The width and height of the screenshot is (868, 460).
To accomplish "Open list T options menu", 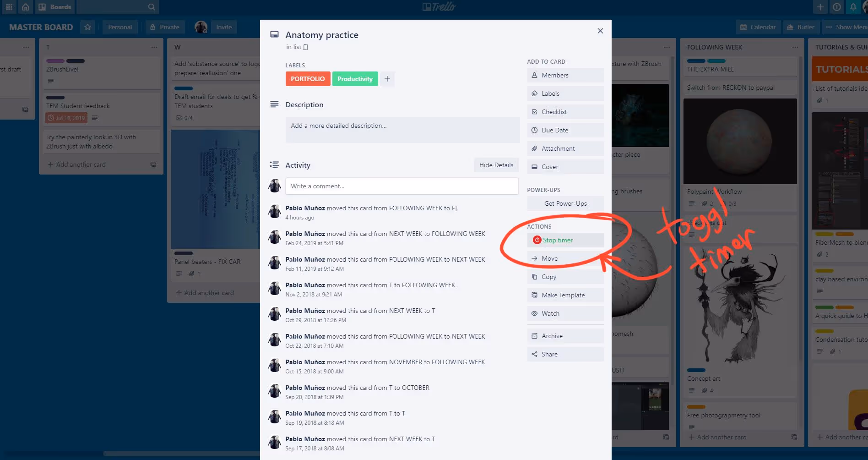I will (154, 47).
